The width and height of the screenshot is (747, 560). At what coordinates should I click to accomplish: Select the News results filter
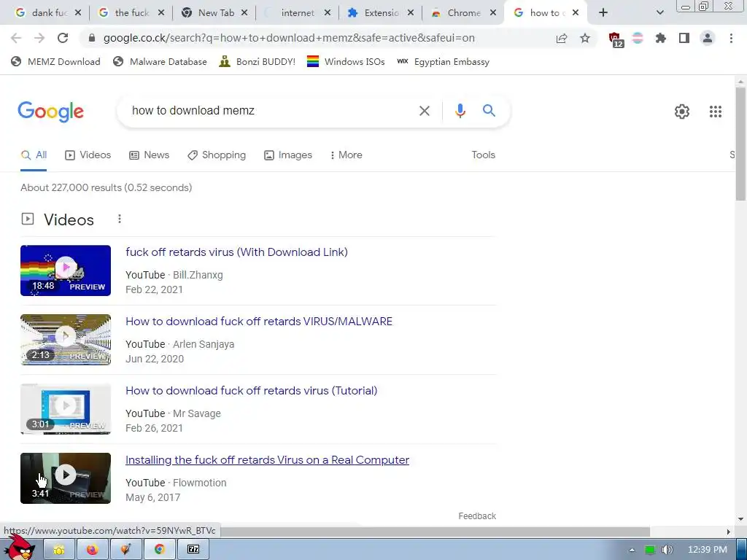pyautogui.click(x=149, y=155)
